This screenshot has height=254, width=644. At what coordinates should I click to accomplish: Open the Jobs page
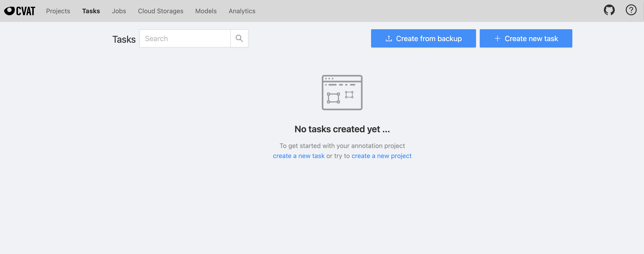coord(119,11)
